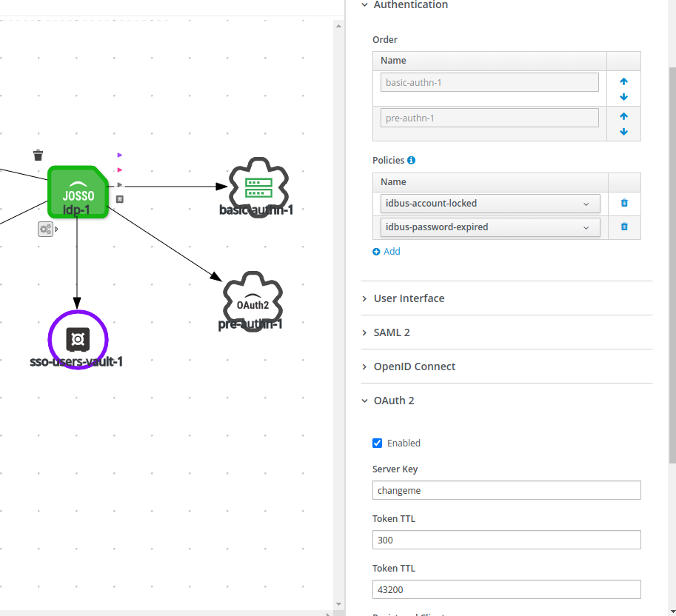Select the JOSSO idp-1 node
The width and height of the screenshot is (676, 616).
78,192
